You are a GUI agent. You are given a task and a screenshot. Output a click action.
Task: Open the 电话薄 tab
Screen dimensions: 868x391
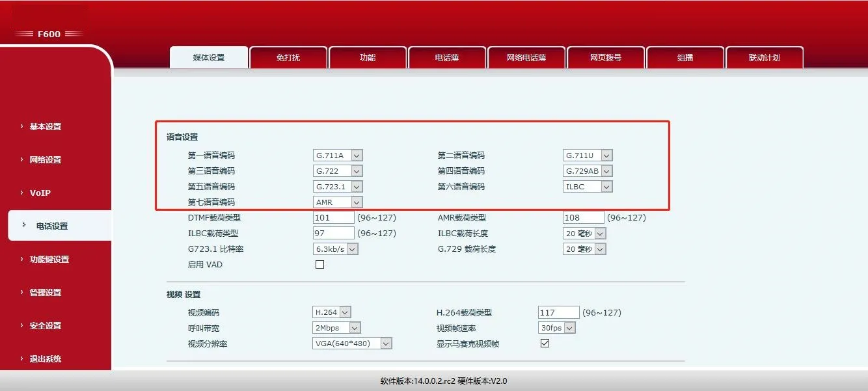446,57
